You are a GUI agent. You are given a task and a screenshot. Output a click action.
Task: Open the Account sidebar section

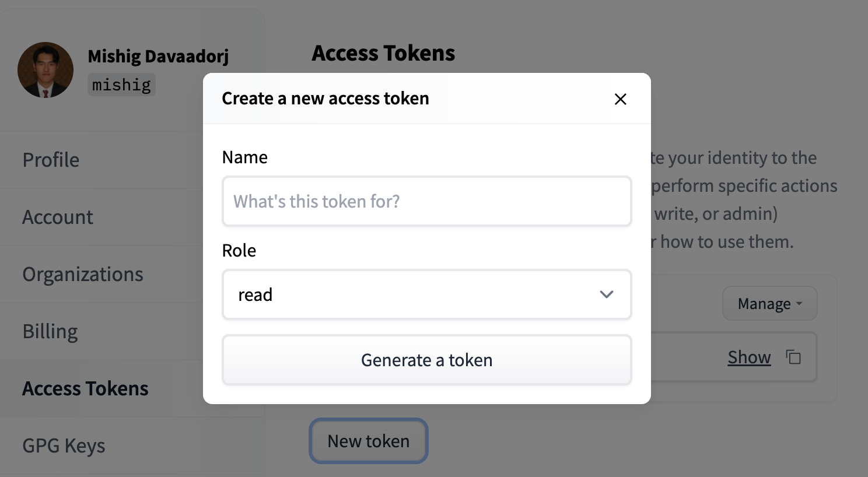point(58,217)
